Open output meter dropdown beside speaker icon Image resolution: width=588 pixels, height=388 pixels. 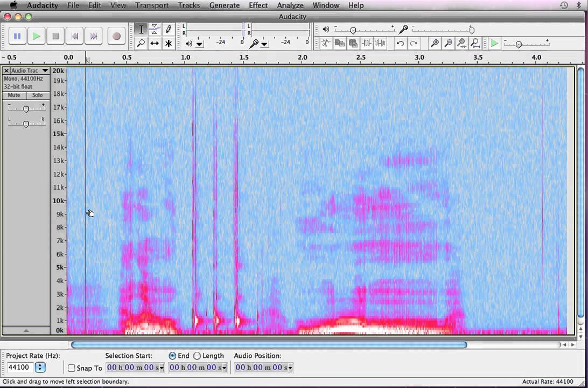tap(200, 44)
